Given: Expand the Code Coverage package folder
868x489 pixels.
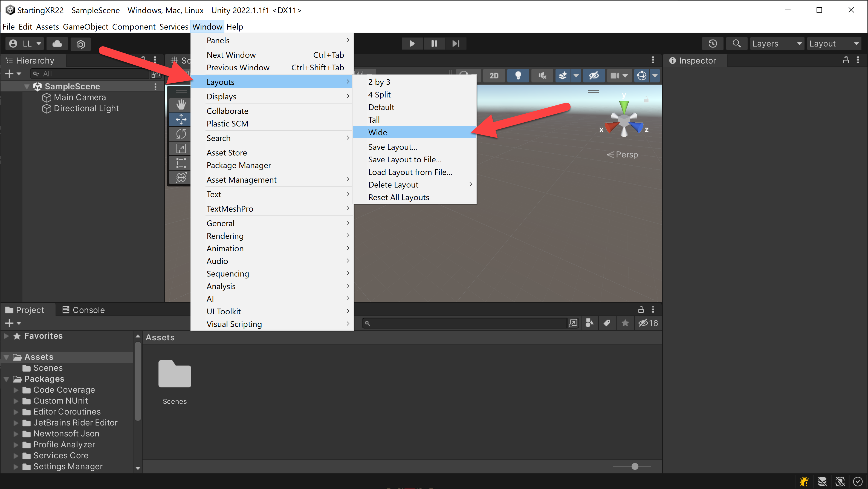Looking at the screenshot, I should tap(16, 390).
